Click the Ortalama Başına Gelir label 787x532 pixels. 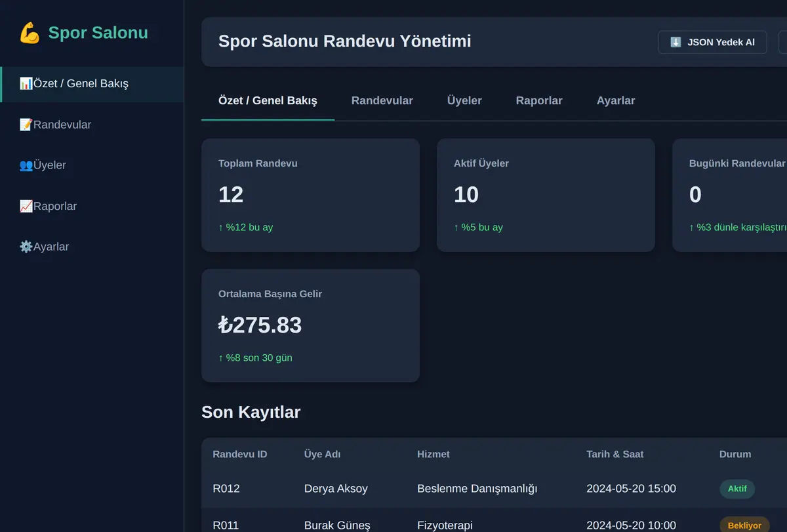click(x=270, y=294)
